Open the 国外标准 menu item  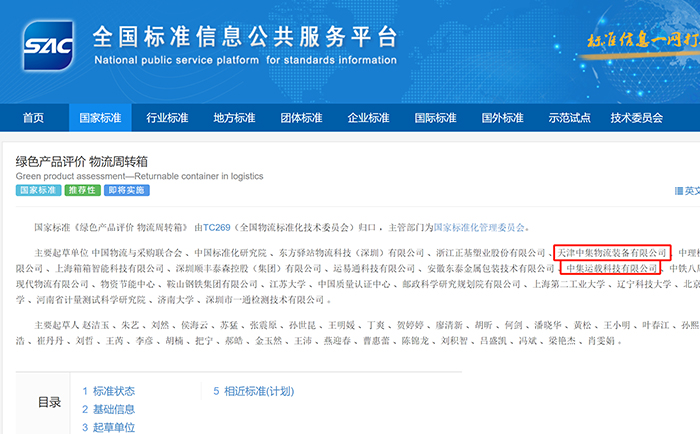click(502, 118)
